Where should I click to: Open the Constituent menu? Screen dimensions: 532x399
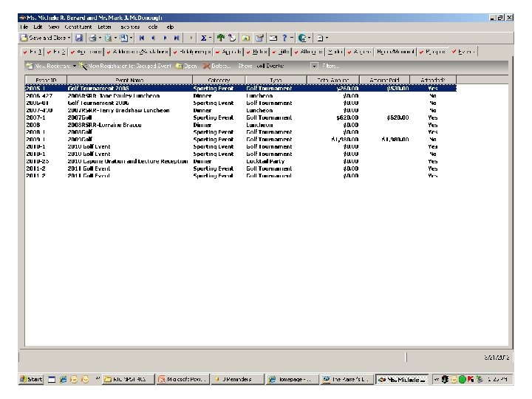click(x=78, y=27)
